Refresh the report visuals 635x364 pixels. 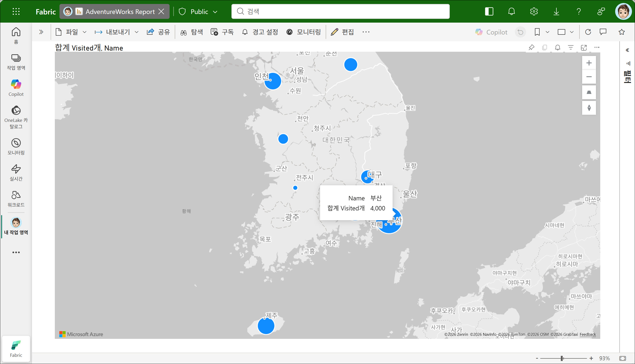(x=588, y=32)
